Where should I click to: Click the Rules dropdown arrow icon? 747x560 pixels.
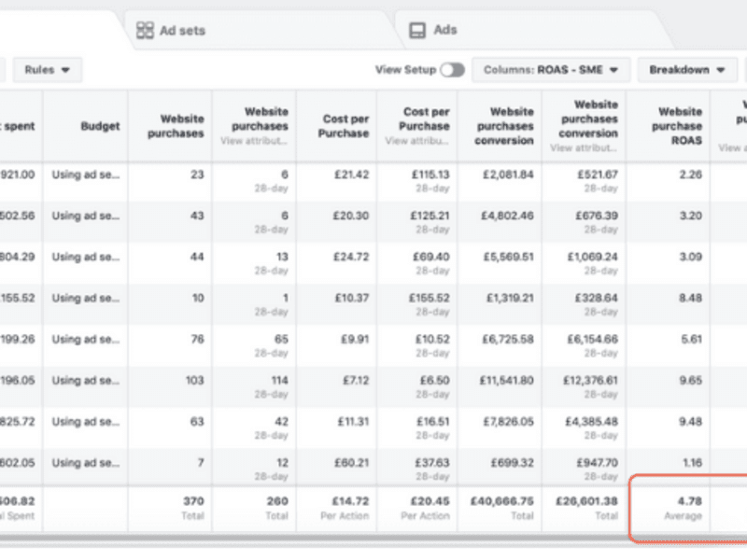coord(65,70)
